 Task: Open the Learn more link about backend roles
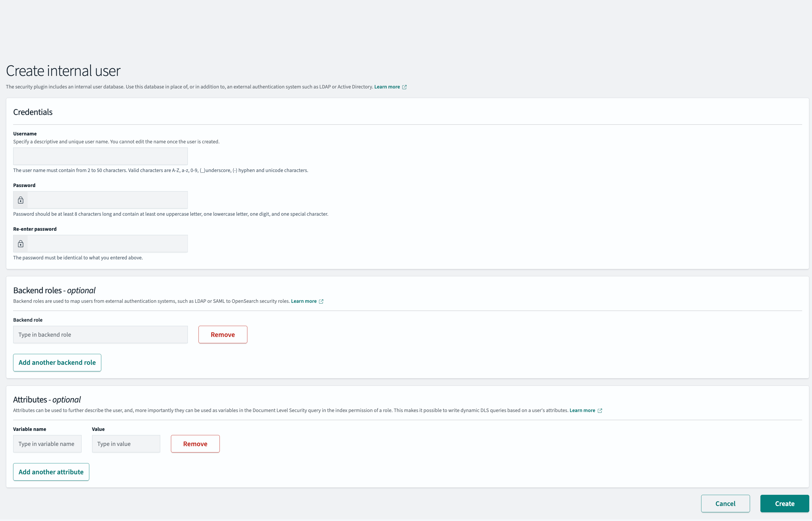pyautogui.click(x=304, y=301)
